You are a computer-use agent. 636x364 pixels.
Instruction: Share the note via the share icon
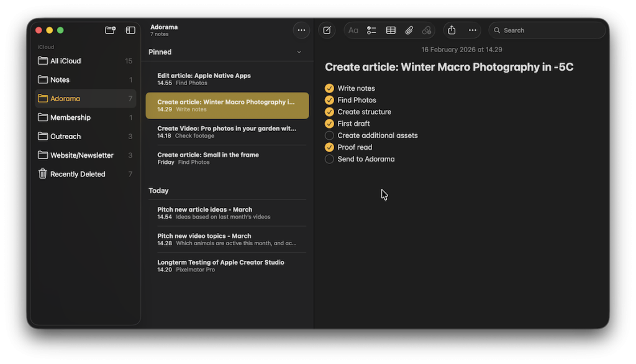coord(451,30)
